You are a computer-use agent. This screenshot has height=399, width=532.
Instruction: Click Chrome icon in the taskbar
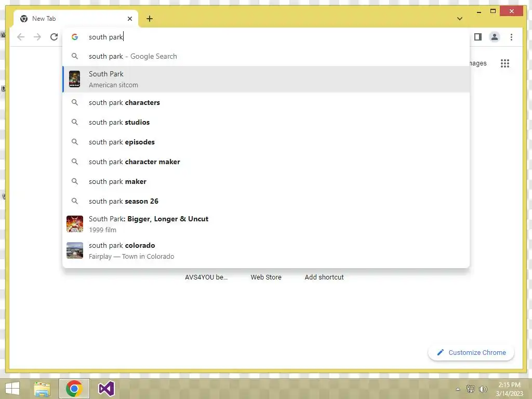tap(74, 389)
